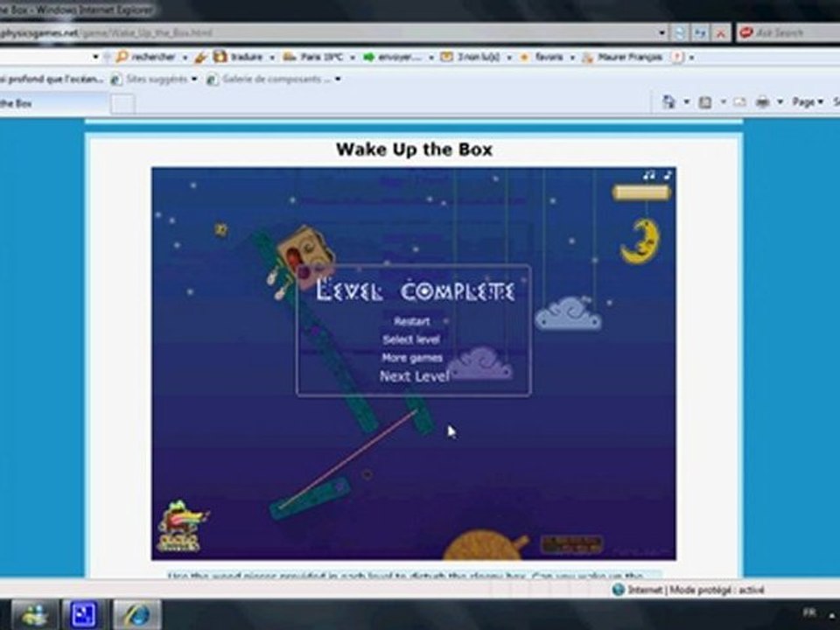840x630 pixels.
Task: Open the rechercher dropdown arrow
Action: point(185,58)
